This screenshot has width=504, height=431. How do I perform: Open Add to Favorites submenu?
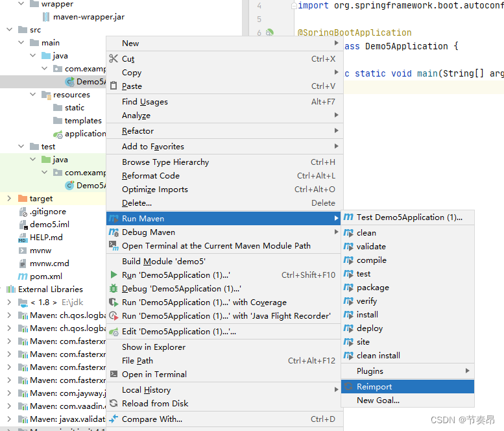tap(224, 146)
